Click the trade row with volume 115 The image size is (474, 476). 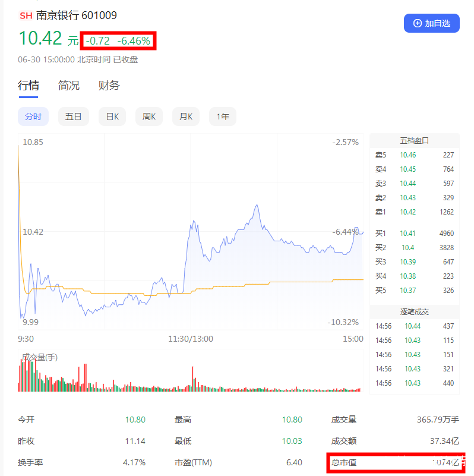pyautogui.click(x=415, y=341)
